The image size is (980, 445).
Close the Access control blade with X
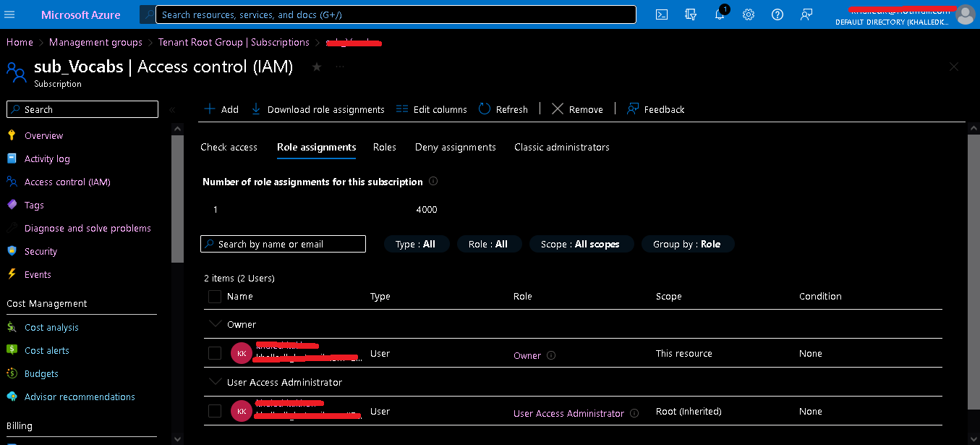pos(954,67)
